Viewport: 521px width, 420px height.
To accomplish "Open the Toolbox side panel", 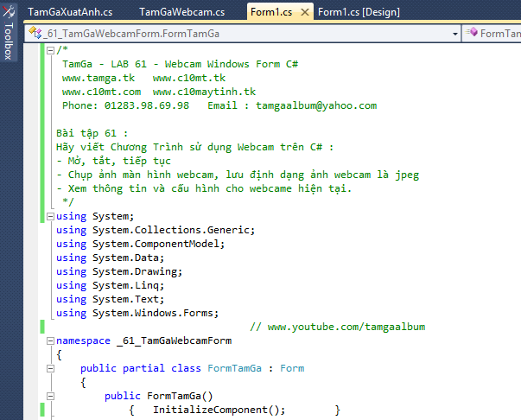I will click(x=9, y=33).
